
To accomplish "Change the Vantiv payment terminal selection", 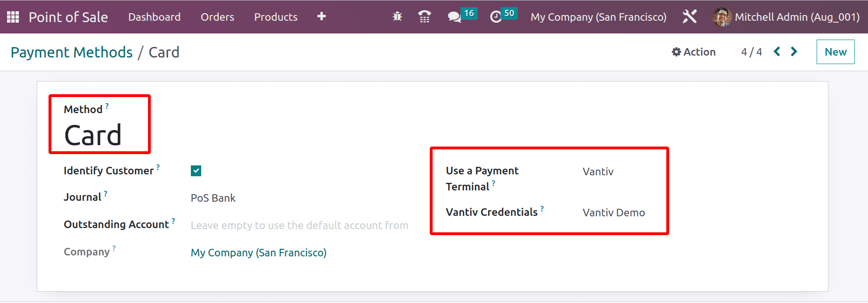I will click(598, 172).
